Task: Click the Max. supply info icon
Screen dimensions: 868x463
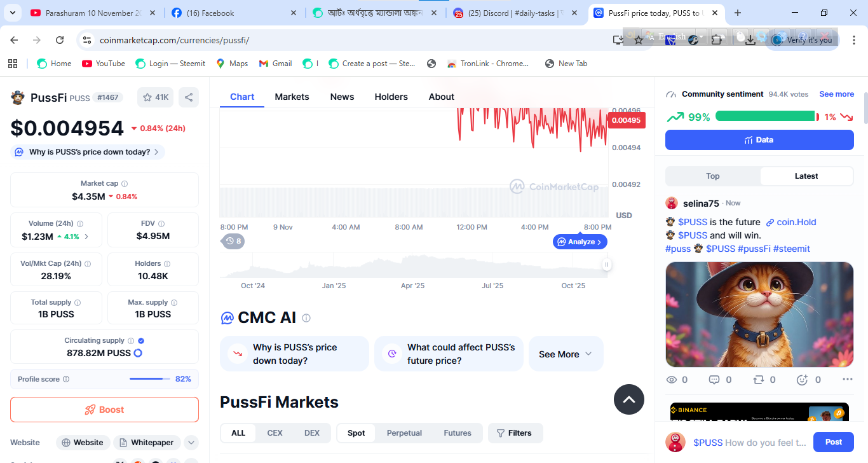Action: [174, 303]
